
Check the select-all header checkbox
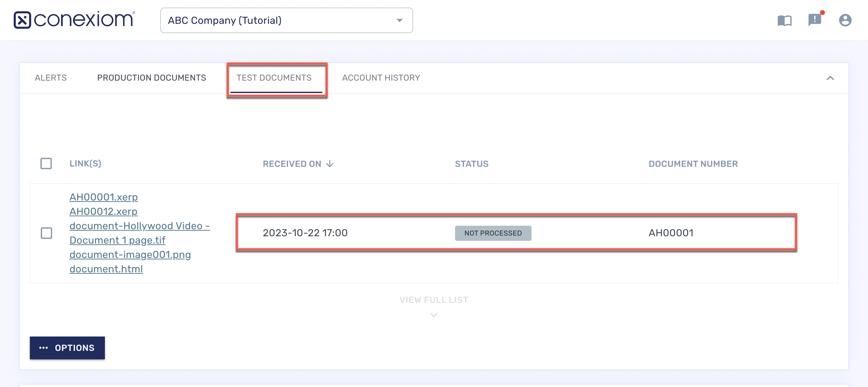46,163
